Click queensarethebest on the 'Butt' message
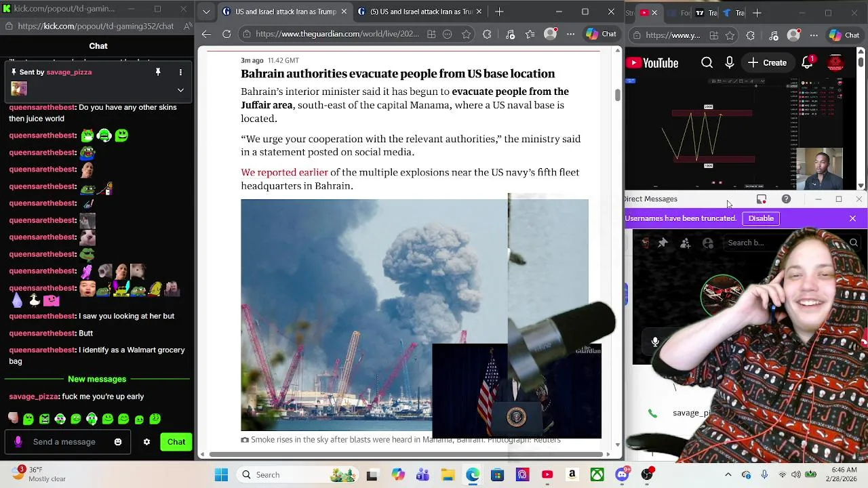Screen dimensions: 868x488 42,333
